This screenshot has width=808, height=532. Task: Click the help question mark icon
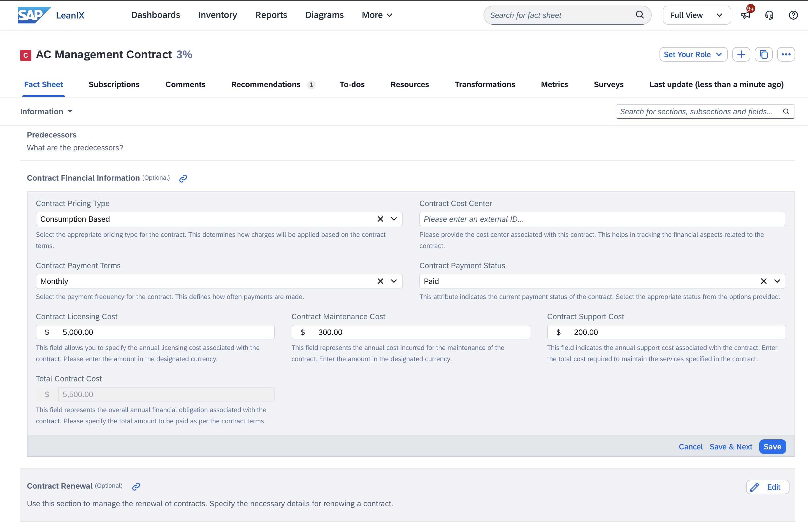[793, 15]
